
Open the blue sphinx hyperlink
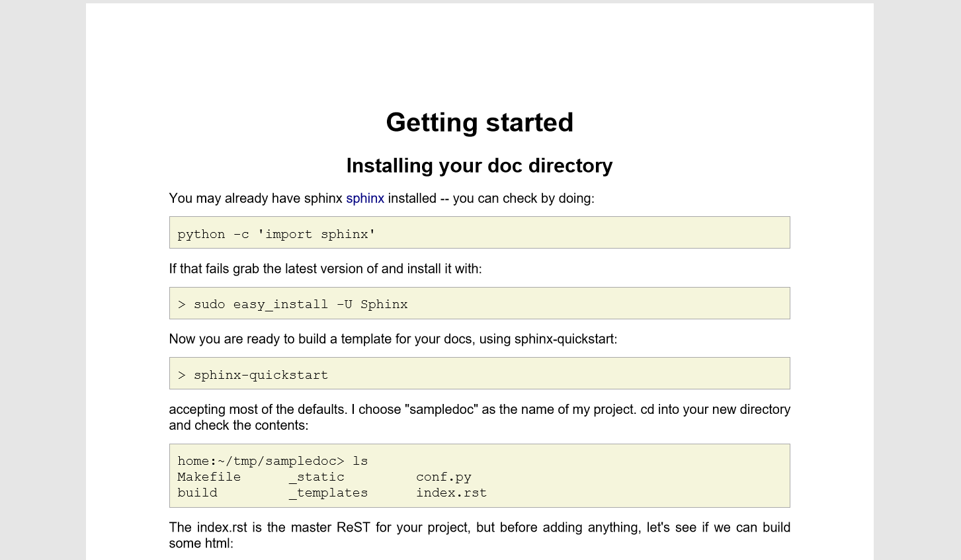[x=364, y=198]
